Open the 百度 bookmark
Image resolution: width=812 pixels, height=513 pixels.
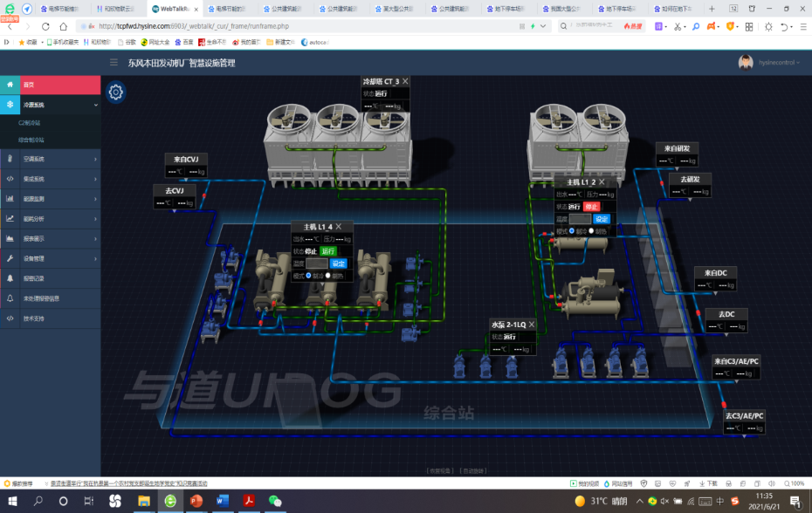coord(184,43)
